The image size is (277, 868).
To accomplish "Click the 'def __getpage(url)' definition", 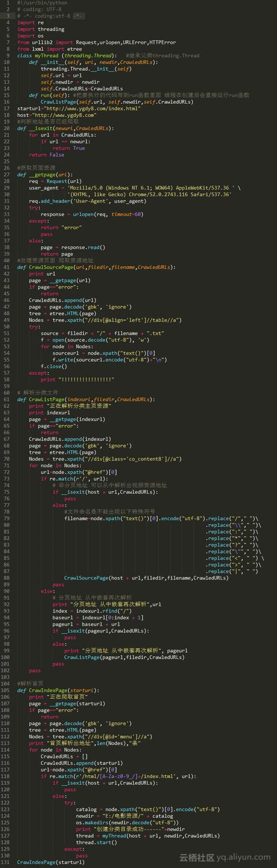I will [45, 174].
